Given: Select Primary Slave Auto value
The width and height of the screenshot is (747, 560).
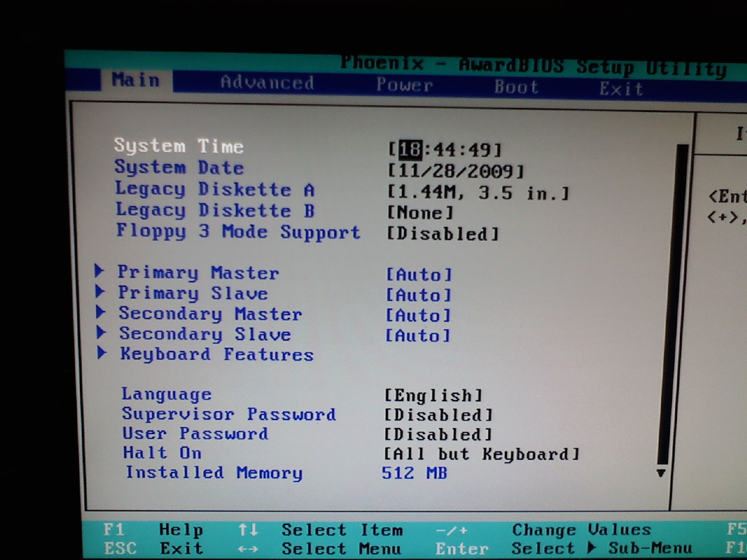Looking at the screenshot, I should point(419,295).
